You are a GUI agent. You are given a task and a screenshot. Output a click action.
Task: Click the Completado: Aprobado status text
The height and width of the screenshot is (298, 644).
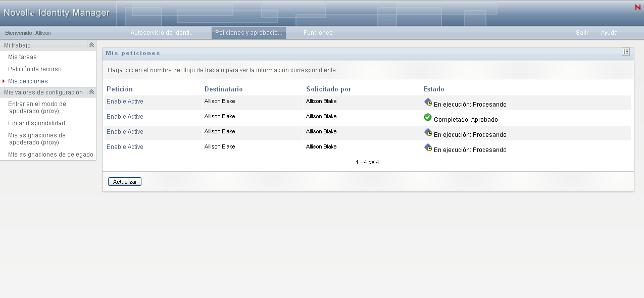(x=466, y=120)
